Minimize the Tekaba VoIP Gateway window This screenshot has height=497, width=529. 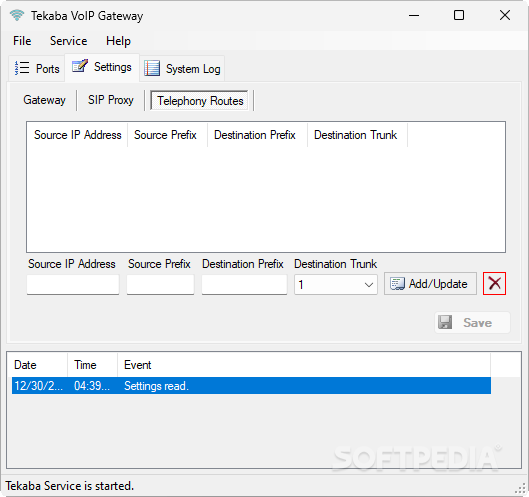414,15
